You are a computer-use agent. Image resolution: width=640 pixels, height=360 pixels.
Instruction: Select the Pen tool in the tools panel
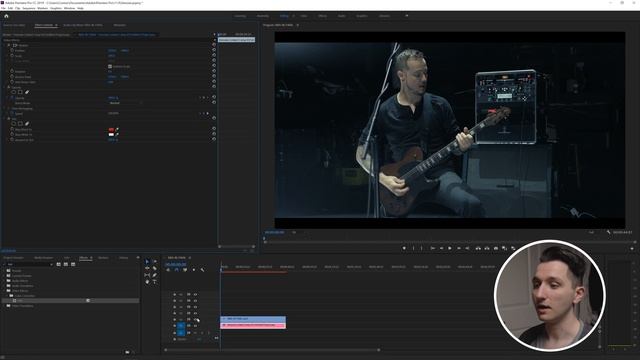coord(155,275)
